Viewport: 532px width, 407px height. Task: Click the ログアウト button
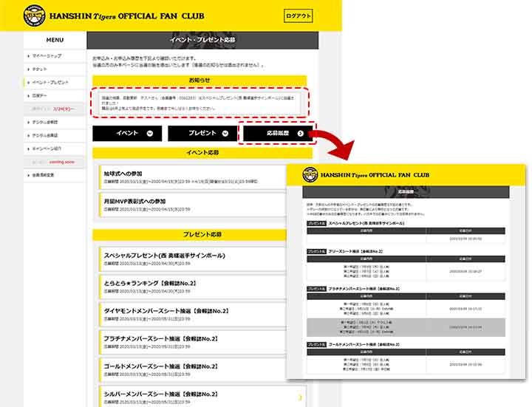(299, 16)
